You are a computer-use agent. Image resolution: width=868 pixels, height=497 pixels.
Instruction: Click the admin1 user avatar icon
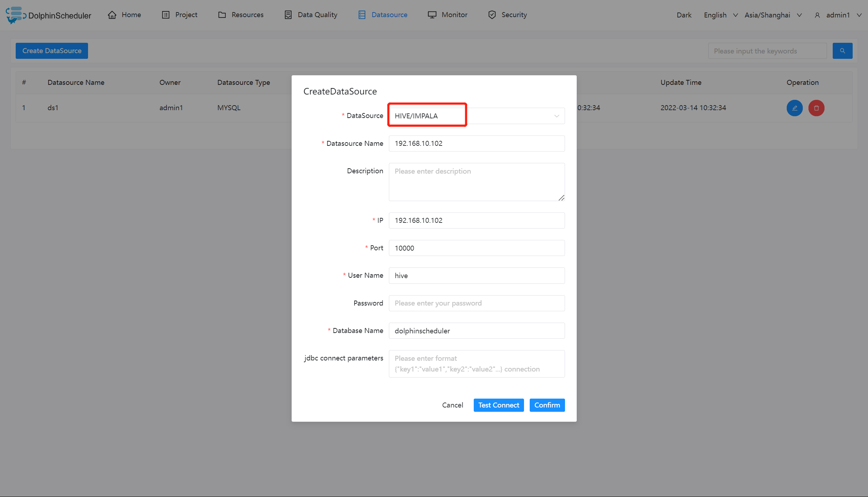point(817,15)
